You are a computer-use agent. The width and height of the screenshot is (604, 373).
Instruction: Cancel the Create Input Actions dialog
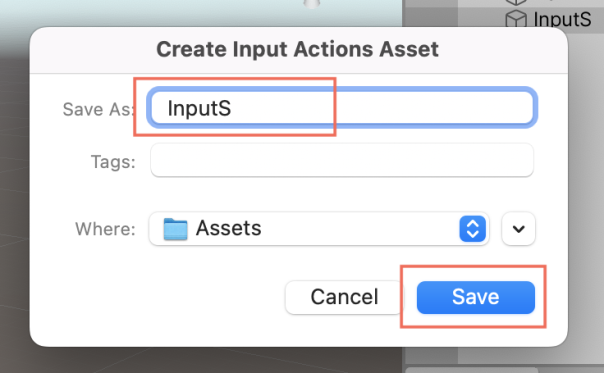[x=344, y=297]
